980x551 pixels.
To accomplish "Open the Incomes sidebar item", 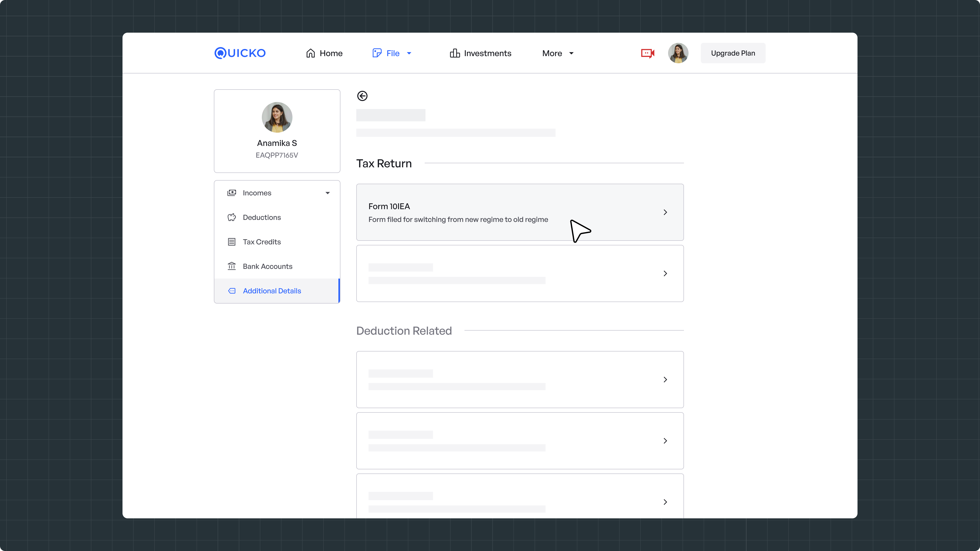I will [277, 193].
